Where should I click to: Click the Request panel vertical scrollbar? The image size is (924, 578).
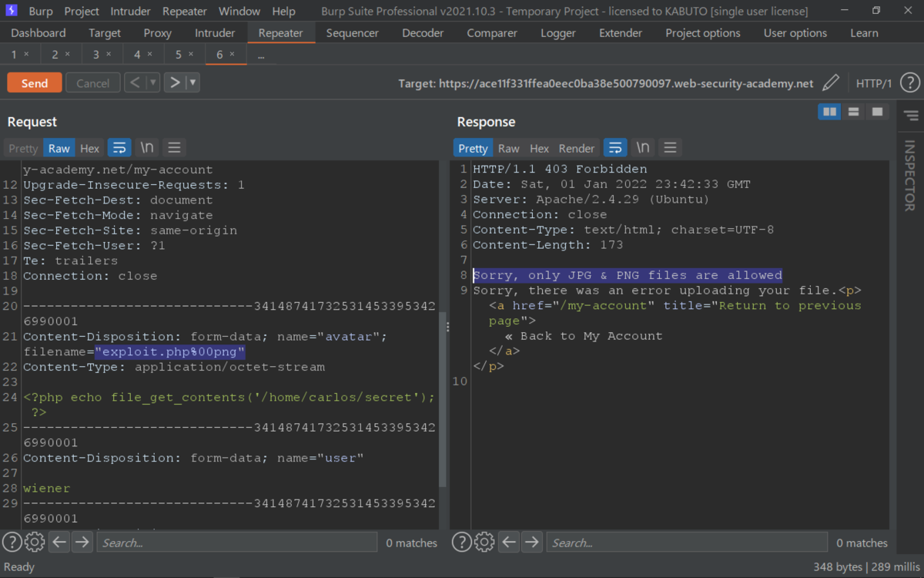pyautogui.click(x=442, y=398)
